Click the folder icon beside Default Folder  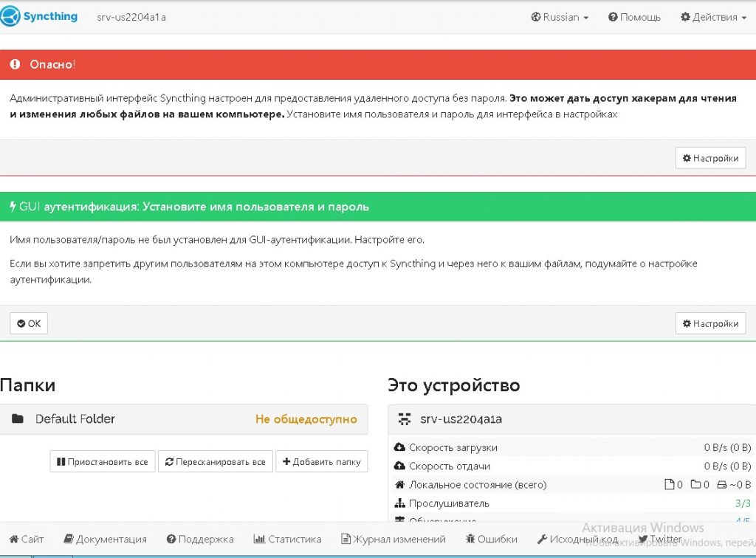tap(18, 419)
